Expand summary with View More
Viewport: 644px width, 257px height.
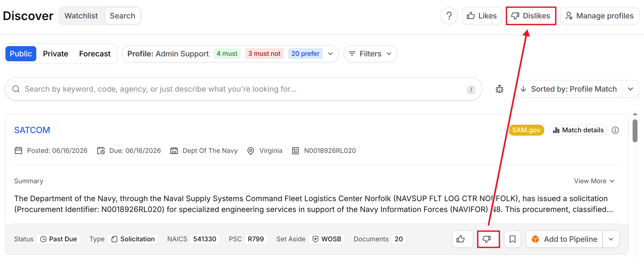594,181
